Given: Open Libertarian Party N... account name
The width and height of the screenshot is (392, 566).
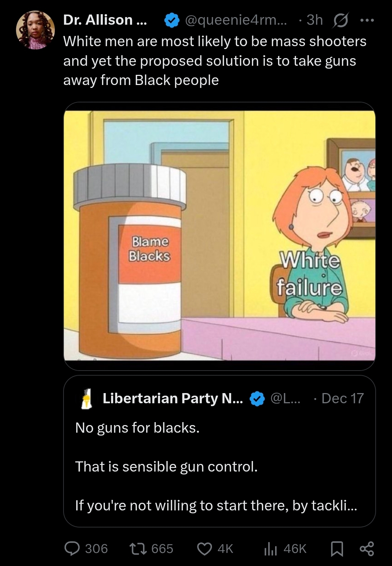Looking at the screenshot, I should click(x=173, y=398).
